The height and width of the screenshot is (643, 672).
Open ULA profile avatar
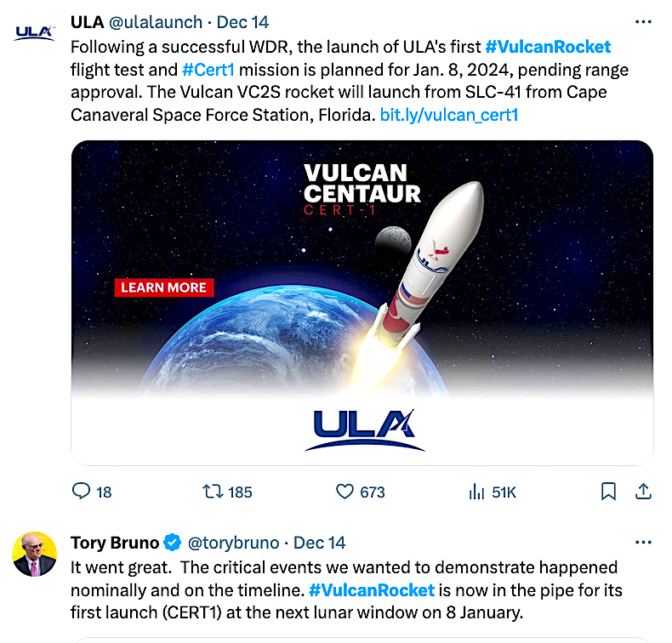[x=34, y=34]
